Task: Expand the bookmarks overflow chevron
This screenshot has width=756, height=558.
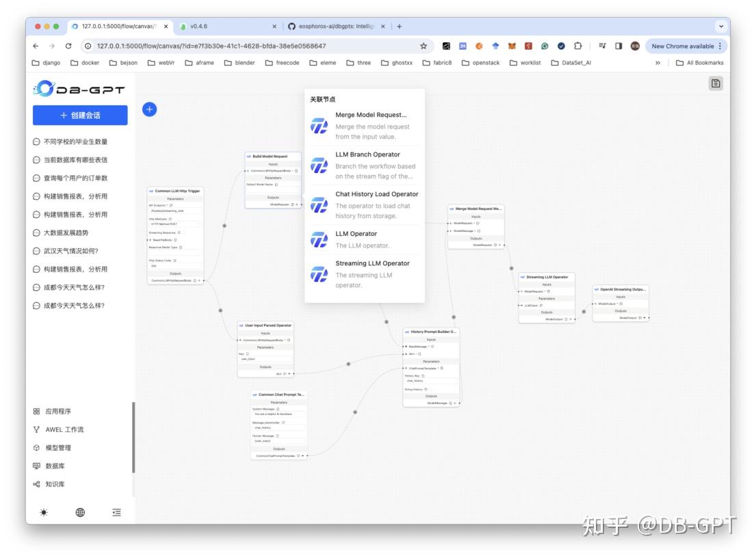Action: [x=657, y=62]
